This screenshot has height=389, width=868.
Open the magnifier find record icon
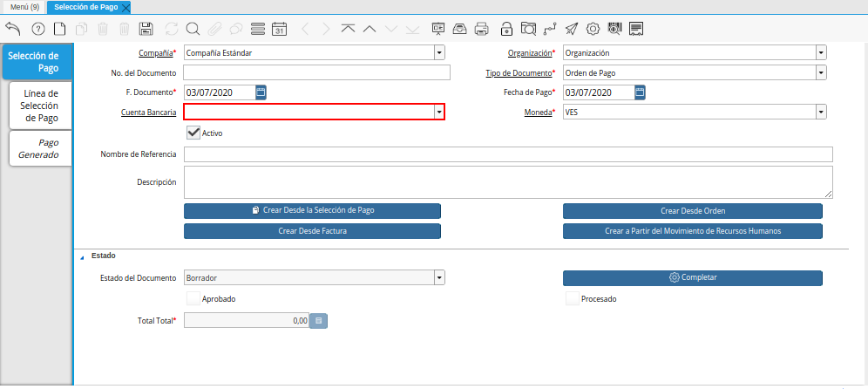pos(193,29)
